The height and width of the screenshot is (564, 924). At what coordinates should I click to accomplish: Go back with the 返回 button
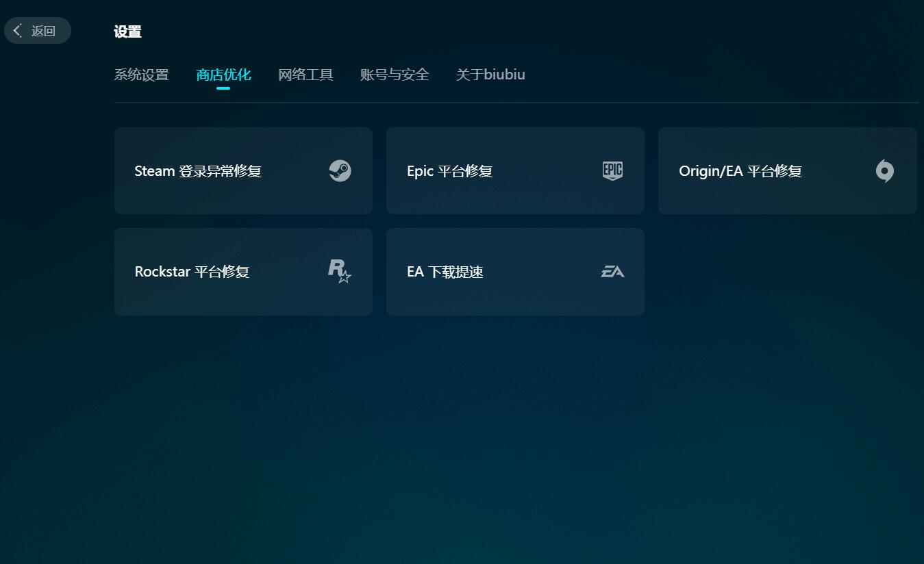38,31
